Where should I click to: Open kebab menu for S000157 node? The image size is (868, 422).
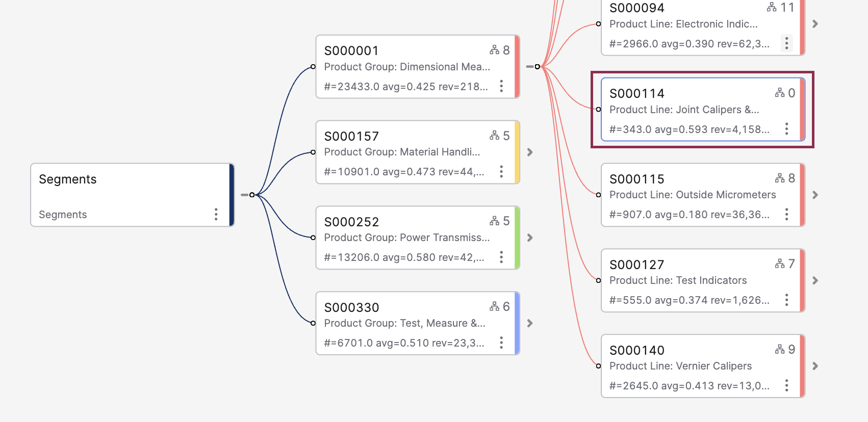tap(501, 172)
